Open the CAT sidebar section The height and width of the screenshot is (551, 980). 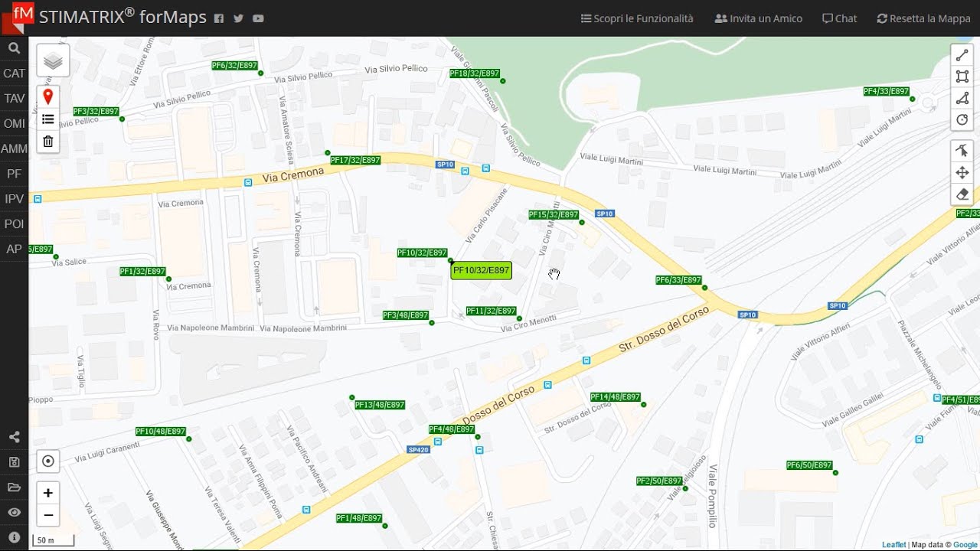pos(14,73)
